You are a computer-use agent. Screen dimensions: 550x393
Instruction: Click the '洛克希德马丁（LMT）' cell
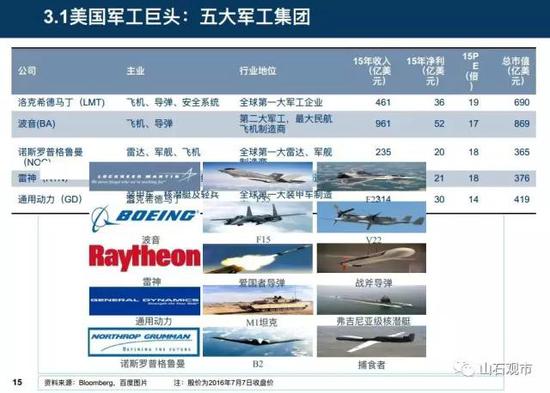point(61,102)
